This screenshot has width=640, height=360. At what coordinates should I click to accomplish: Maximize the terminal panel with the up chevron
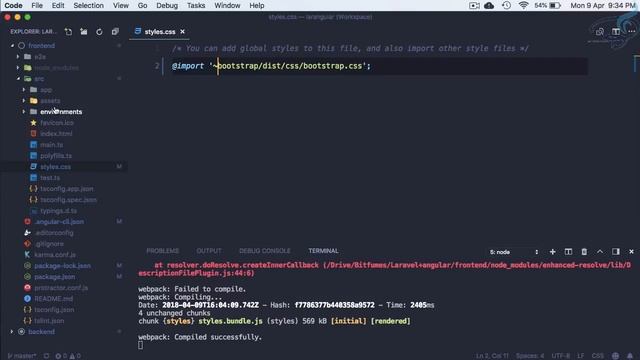[600, 252]
